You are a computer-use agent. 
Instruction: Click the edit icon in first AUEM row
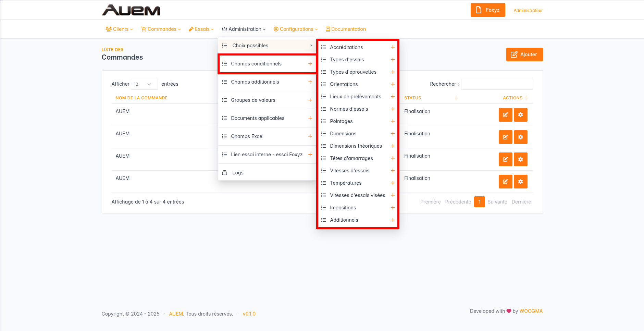[505, 115]
